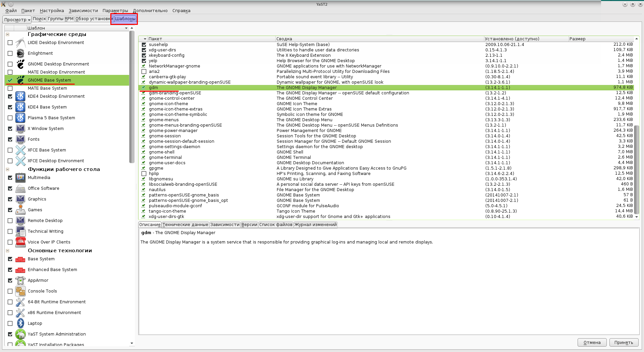Click the Fonts pattern icon

20,139
